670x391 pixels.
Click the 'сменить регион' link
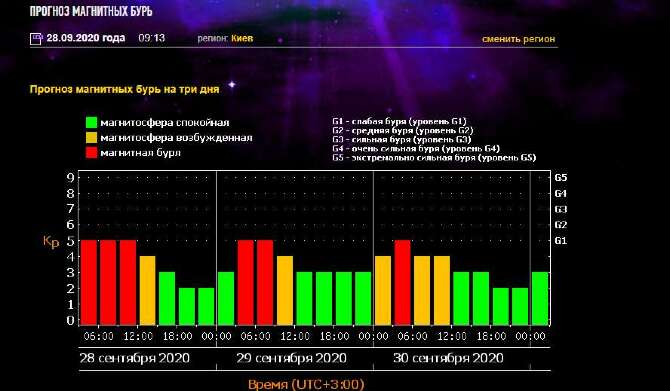tap(518, 39)
